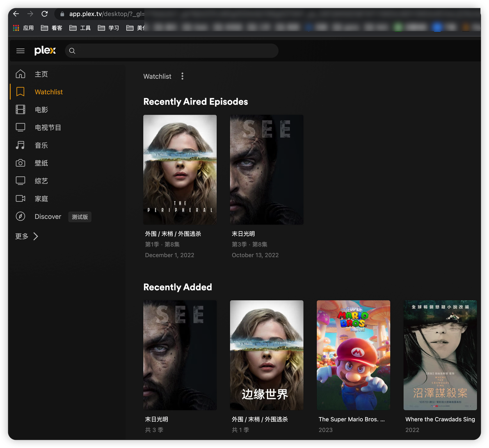Image resolution: width=489 pixels, height=448 pixels.
Task: Click the hamburger menu icon
Action: pyautogui.click(x=20, y=51)
